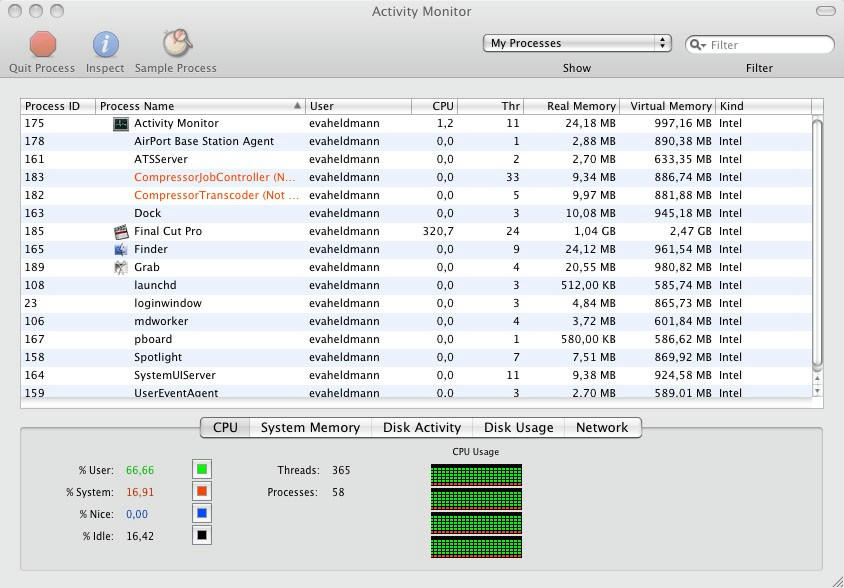
Task: Sort by the Virtual Memory column header
Action: click(667, 106)
